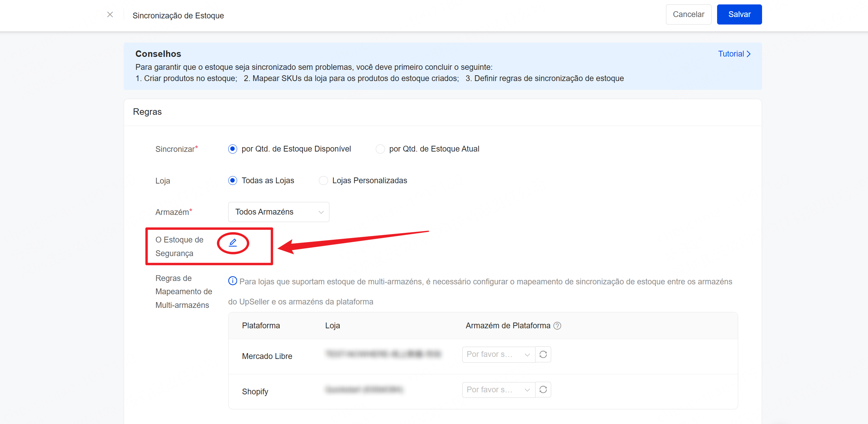This screenshot has height=424, width=868.
Task: Open Mercado Libre platform warehouse dropdown
Action: (x=498, y=355)
